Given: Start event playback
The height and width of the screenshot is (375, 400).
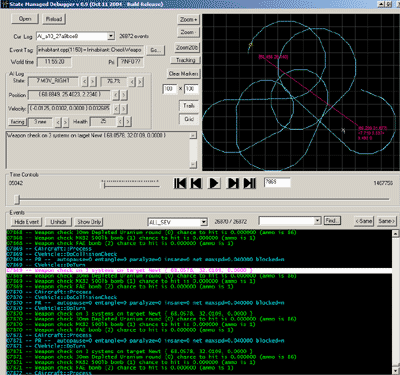Looking at the screenshot, I should (214, 183).
